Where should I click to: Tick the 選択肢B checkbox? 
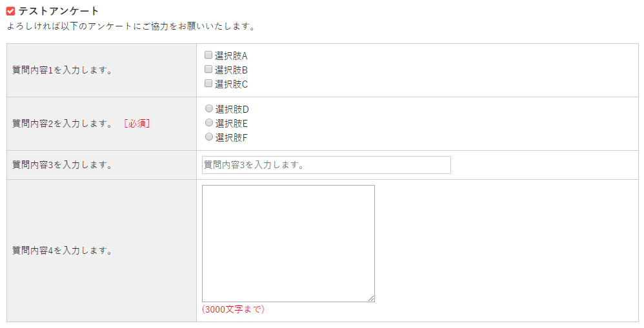(208, 69)
